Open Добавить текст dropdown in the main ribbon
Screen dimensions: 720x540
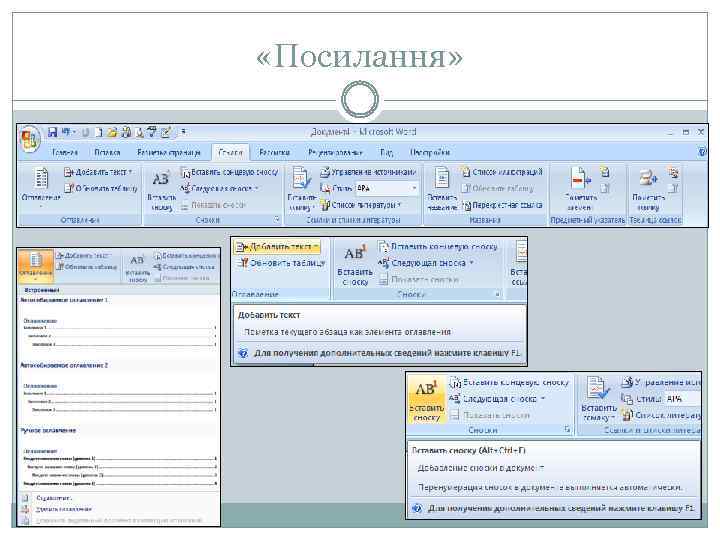point(98,172)
